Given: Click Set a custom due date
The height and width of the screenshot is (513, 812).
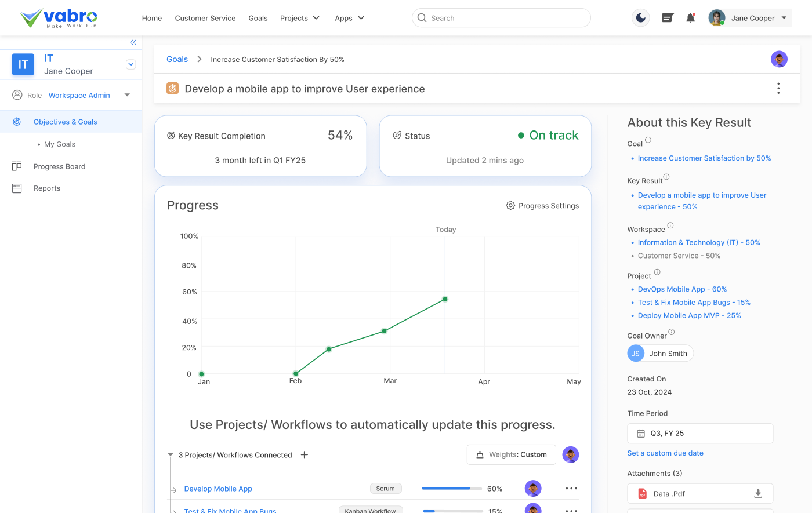Looking at the screenshot, I should point(665,453).
